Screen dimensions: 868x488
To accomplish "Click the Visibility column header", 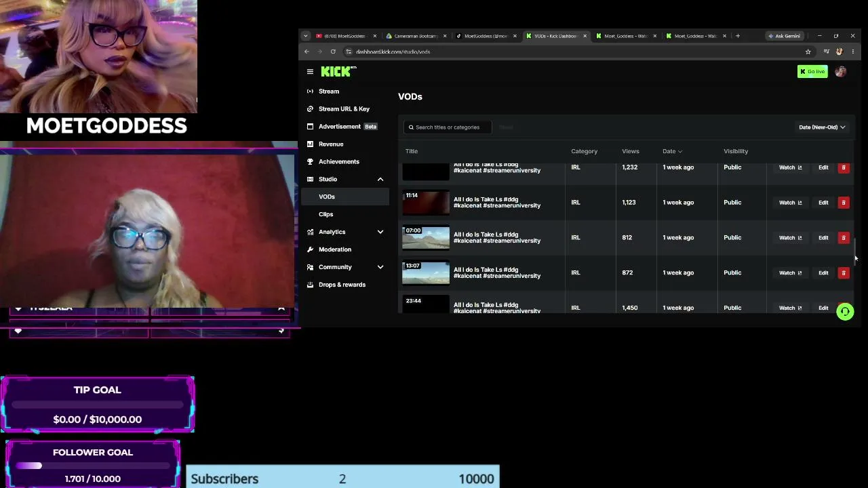I will [736, 151].
